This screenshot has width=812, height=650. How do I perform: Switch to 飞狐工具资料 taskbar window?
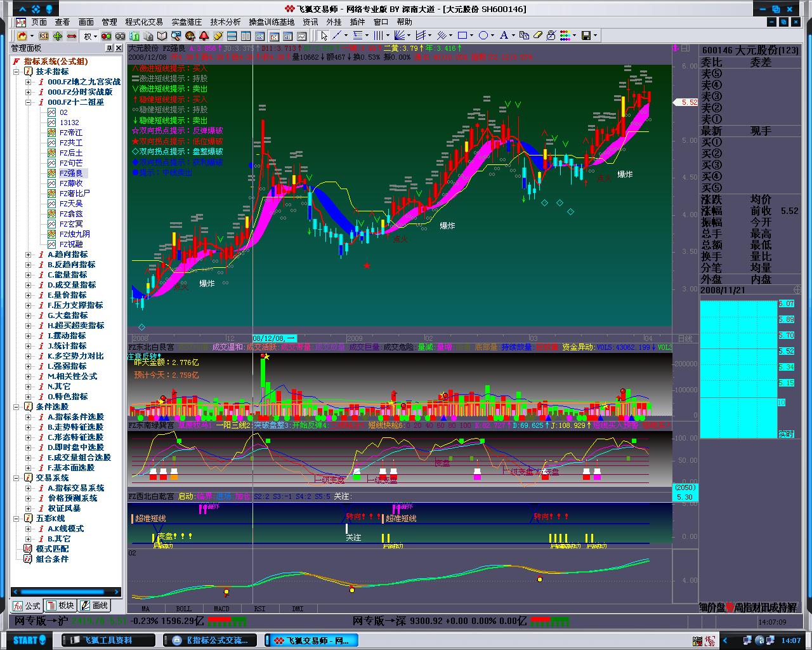coord(108,640)
